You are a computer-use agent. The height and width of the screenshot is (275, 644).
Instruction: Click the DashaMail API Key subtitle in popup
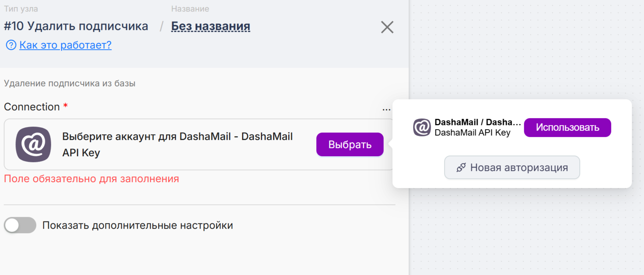472,133
